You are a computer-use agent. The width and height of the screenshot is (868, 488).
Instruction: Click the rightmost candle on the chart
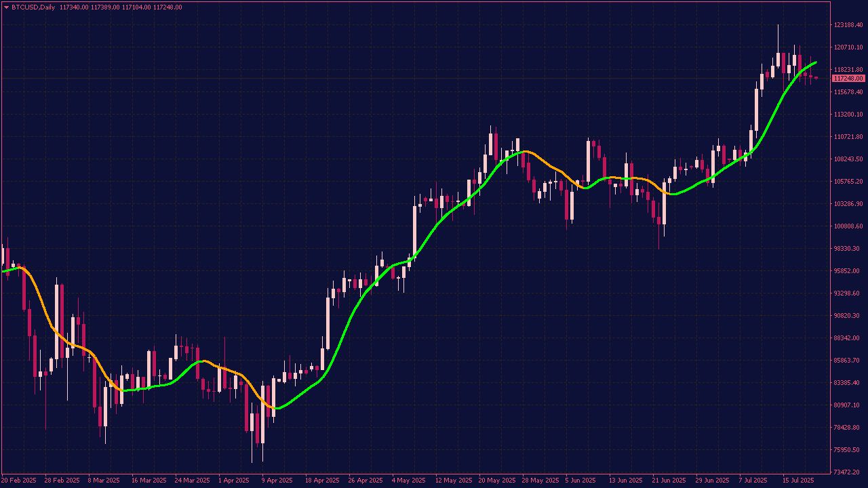pyautogui.click(x=816, y=77)
